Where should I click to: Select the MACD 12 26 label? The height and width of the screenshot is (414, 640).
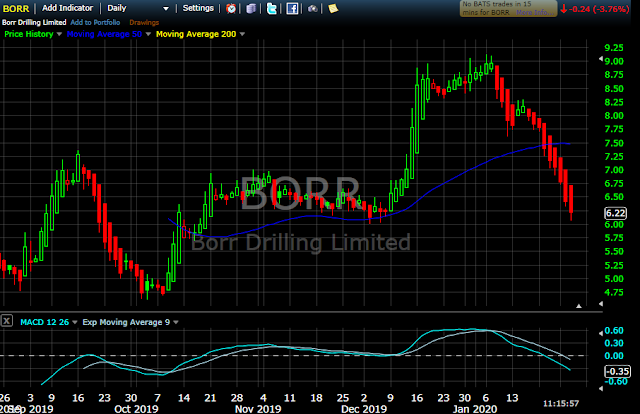[44, 323]
